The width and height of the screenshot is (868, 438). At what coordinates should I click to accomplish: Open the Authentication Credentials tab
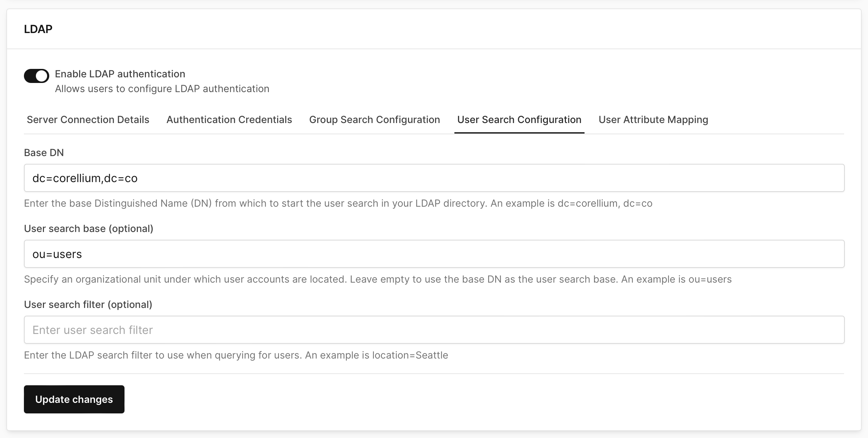tap(229, 120)
